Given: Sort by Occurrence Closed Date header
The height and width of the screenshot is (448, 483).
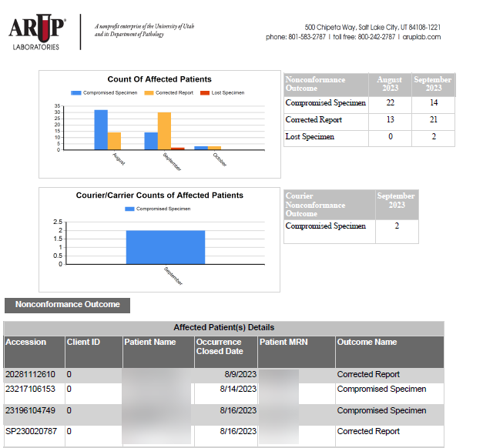Looking at the screenshot, I should tap(220, 346).
